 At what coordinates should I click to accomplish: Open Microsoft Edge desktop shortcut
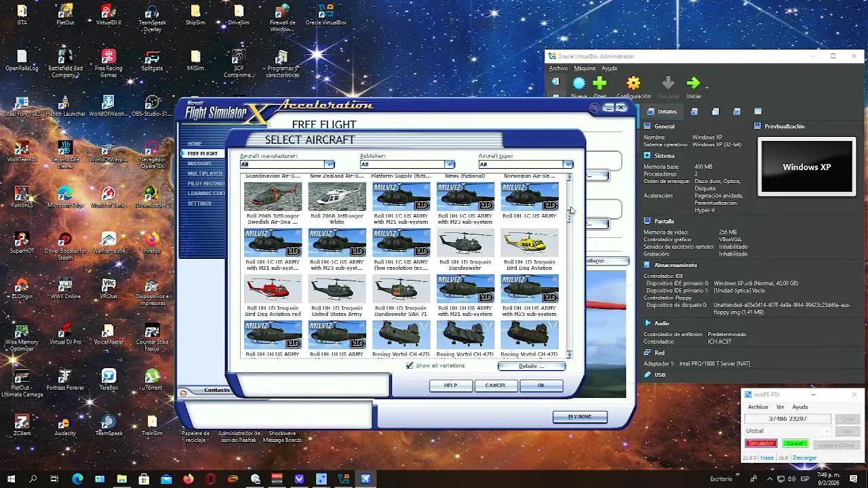click(65, 197)
